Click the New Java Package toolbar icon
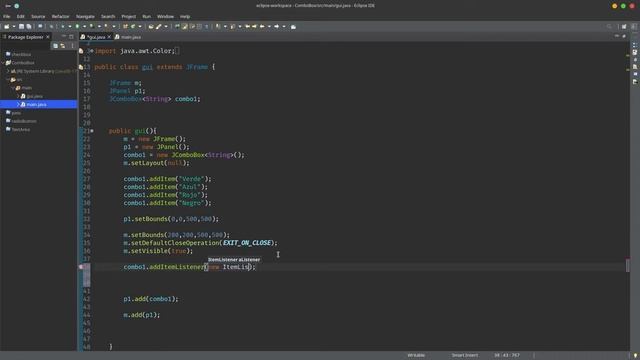The height and width of the screenshot is (360, 640). pyautogui.click(x=125, y=27)
